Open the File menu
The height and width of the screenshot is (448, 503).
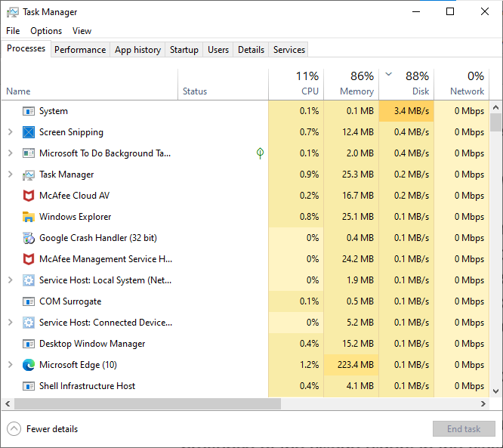(x=13, y=31)
